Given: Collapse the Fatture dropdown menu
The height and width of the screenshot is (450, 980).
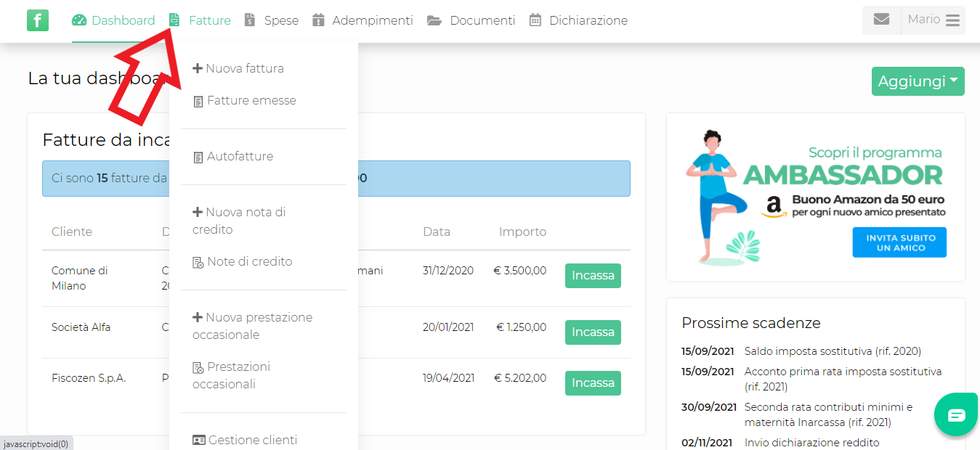Looking at the screenshot, I should (201, 20).
